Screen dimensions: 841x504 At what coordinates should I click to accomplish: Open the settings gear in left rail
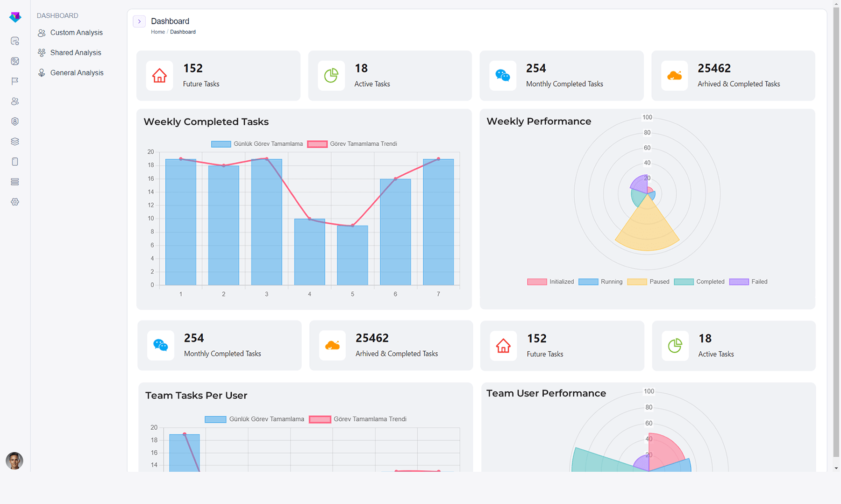pyautogui.click(x=15, y=202)
